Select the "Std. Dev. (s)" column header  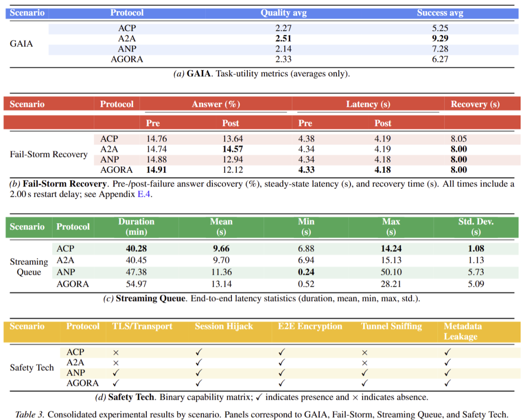point(476,227)
